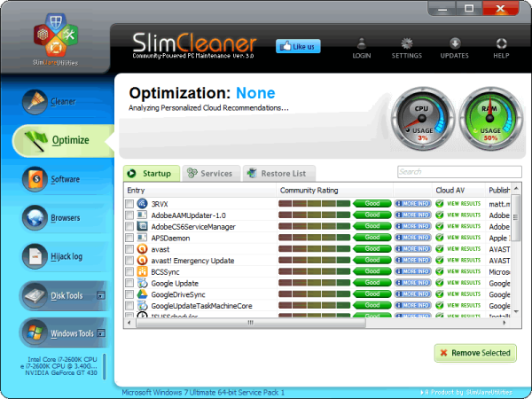
Task: Sort by the Entry column header
Action: [200, 191]
